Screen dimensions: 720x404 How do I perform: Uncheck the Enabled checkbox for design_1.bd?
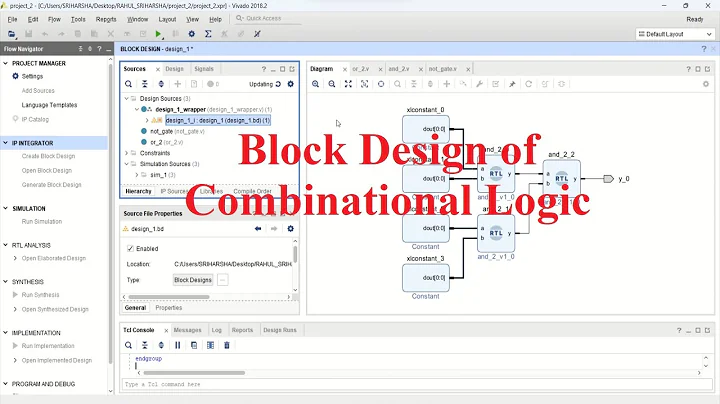[x=130, y=248]
